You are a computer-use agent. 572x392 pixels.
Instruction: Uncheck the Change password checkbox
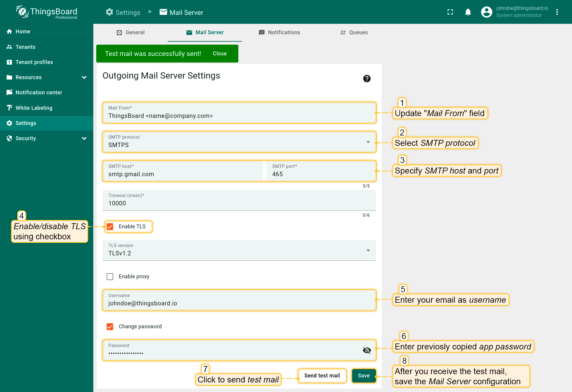pos(110,327)
